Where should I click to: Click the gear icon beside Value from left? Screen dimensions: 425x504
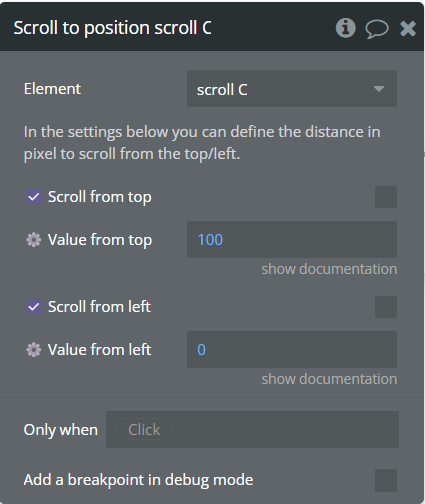(x=34, y=350)
